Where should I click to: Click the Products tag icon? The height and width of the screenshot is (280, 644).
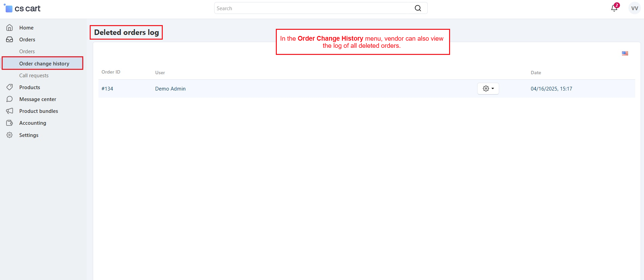[x=9, y=87]
